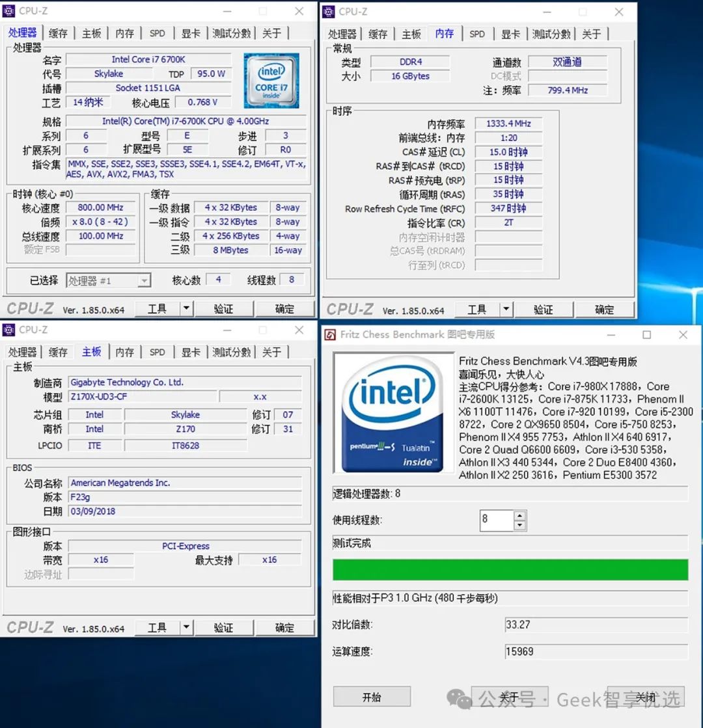This screenshot has height=728, width=703.
Task: Click CPU-Z app icon in memory window title
Action: (x=329, y=12)
